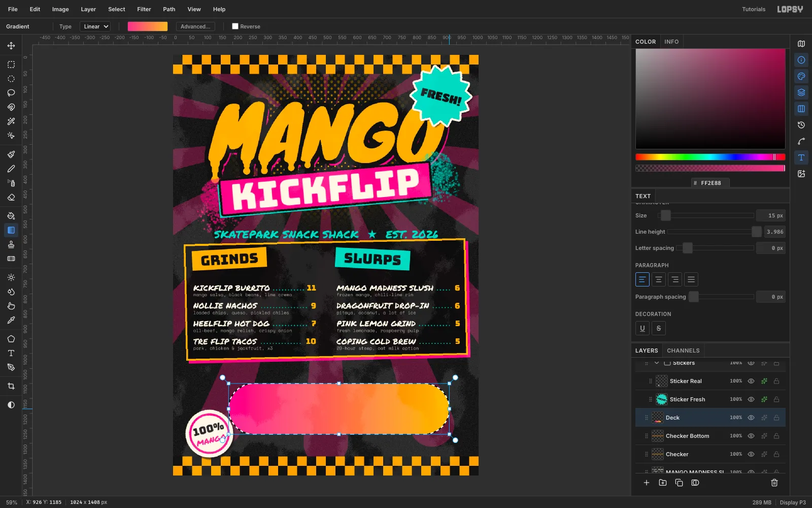Image resolution: width=812 pixels, height=508 pixels.
Task: Select the Pen path tool
Action: [11, 367]
